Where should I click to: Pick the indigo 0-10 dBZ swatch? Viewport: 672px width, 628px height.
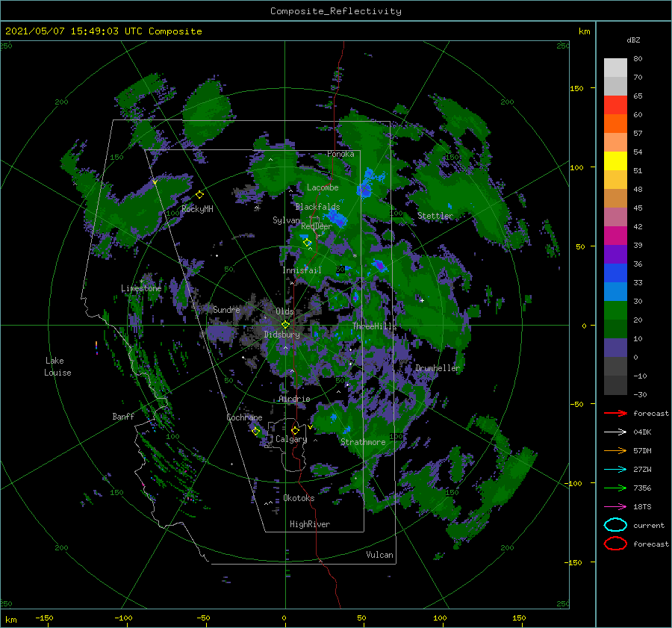(615, 348)
